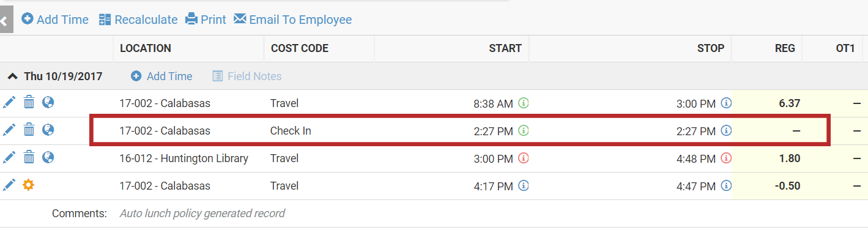Collapse the Thu 10/19/2017 day group
Image resolution: width=868 pixels, height=249 pixels.
pos(12,76)
